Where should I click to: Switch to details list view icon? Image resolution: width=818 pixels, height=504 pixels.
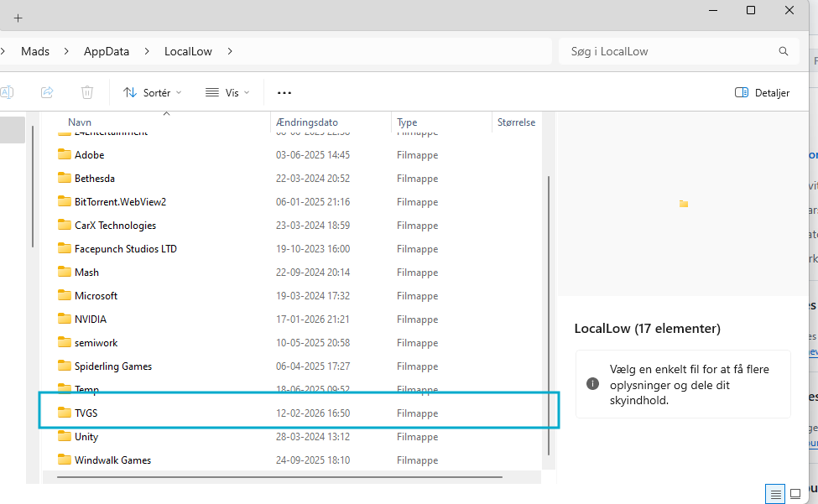tap(776, 494)
